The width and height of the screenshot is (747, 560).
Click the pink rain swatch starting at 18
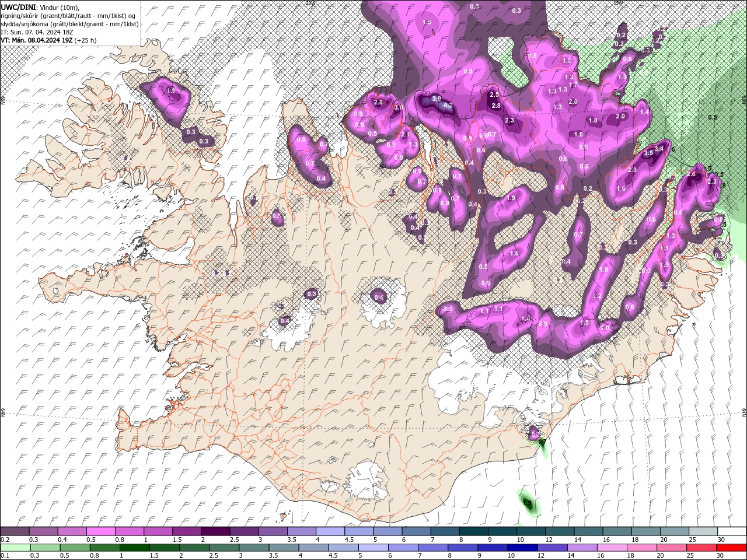tap(641, 547)
